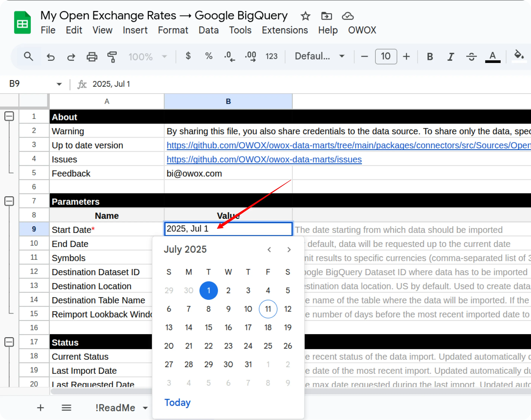Print the spreadsheet
This screenshot has height=420, width=531.
pyautogui.click(x=92, y=56)
